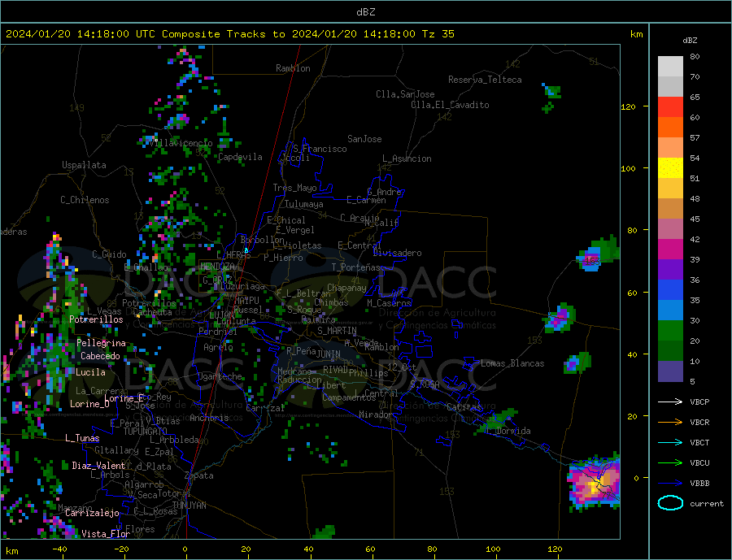732x560 pixels.
Task: Click the 'Carrizal' place label
Action: pyautogui.click(x=265, y=408)
